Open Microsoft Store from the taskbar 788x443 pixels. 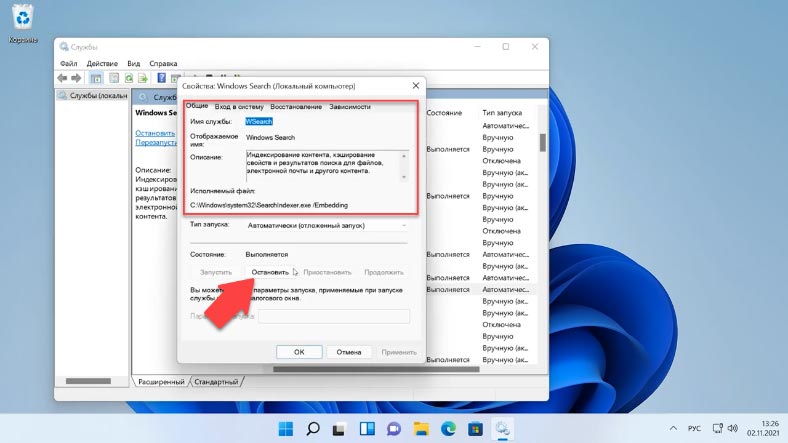click(x=475, y=428)
